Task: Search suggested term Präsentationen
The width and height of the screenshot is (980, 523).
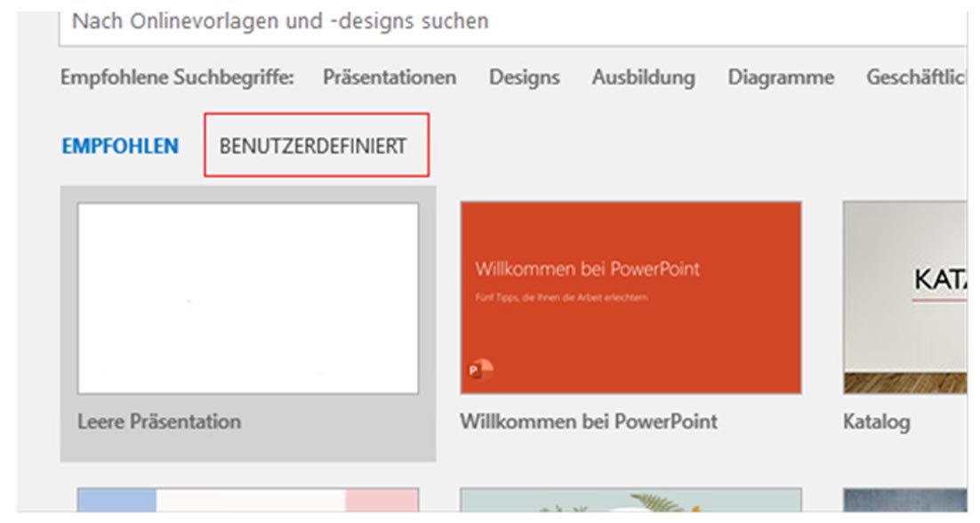Action: click(x=390, y=77)
